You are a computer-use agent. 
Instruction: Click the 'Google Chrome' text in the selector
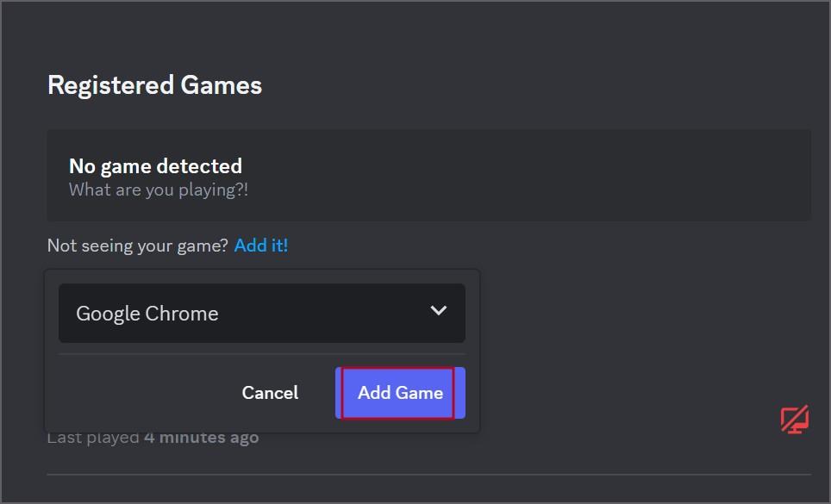(x=147, y=314)
